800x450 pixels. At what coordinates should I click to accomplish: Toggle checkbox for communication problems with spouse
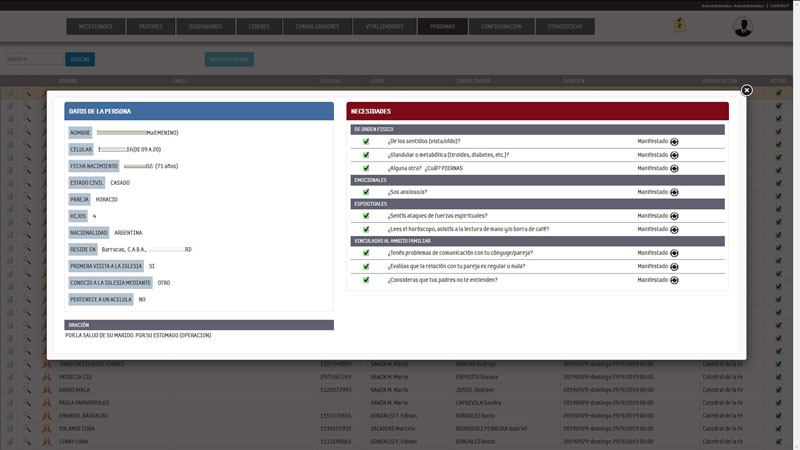point(366,253)
